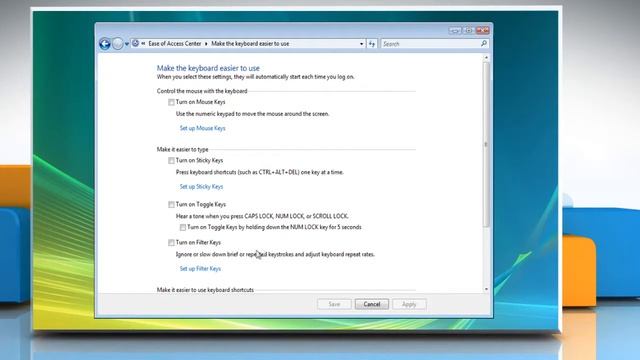Click the Apply button
Image resolution: width=640 pixels, height=360 pixels.
[409, 304]
